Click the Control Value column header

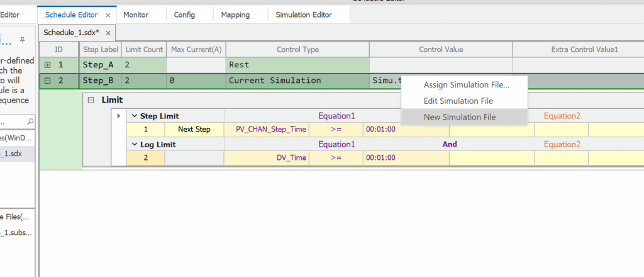441,49
